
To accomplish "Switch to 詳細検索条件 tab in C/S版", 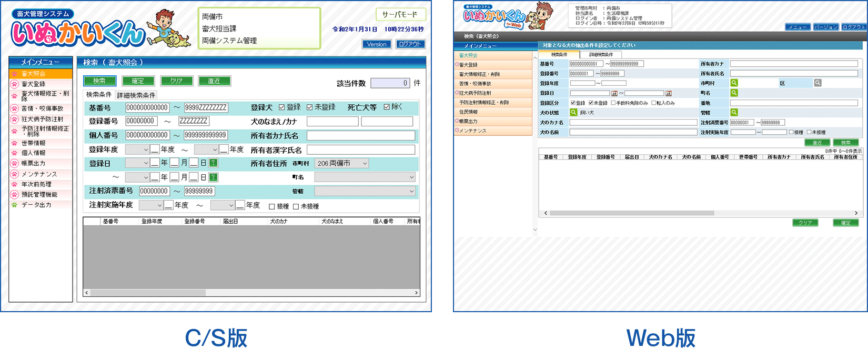I will click(136, 95).
